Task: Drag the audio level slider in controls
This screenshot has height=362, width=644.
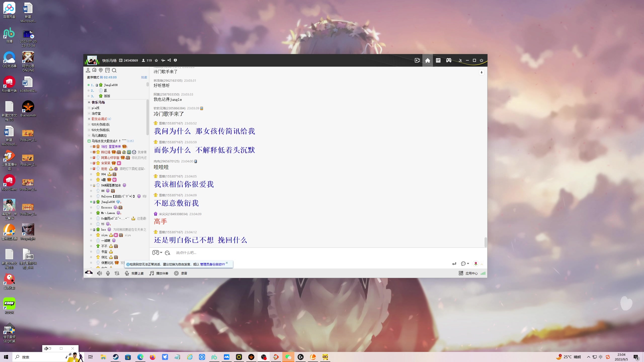Action: pos(117,273)
